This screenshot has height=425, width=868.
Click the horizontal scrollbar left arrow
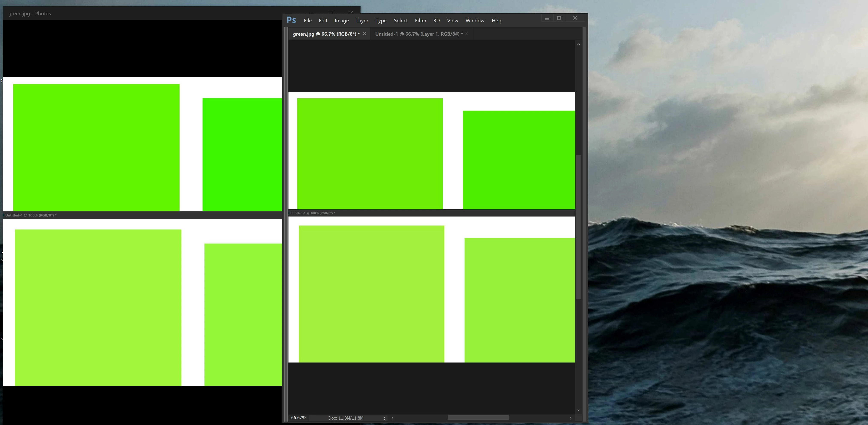392,418
